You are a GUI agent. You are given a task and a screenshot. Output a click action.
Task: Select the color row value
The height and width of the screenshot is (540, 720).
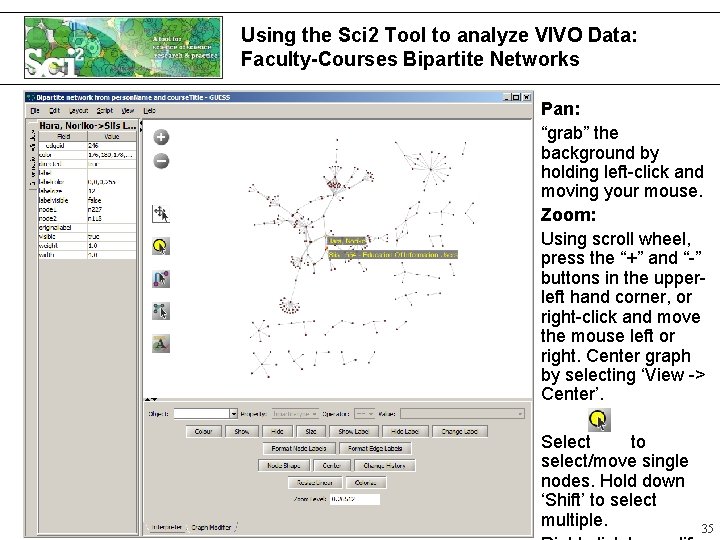click(112, 155)
